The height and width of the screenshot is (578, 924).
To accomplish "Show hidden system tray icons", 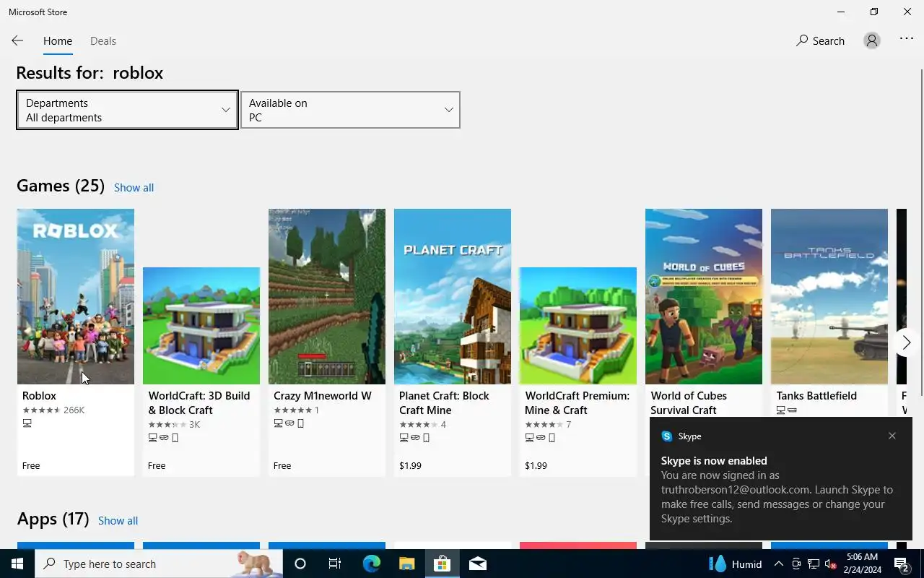I will click(779, 564).
